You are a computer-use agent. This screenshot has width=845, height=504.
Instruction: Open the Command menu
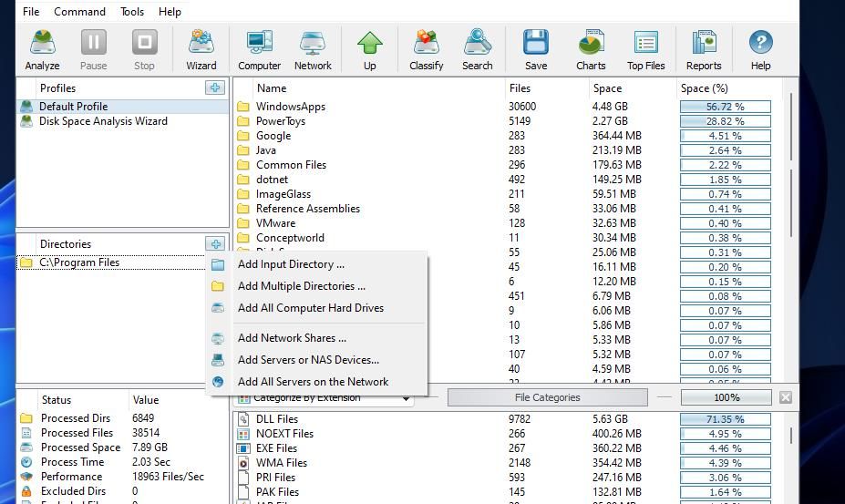click(79, 12)
